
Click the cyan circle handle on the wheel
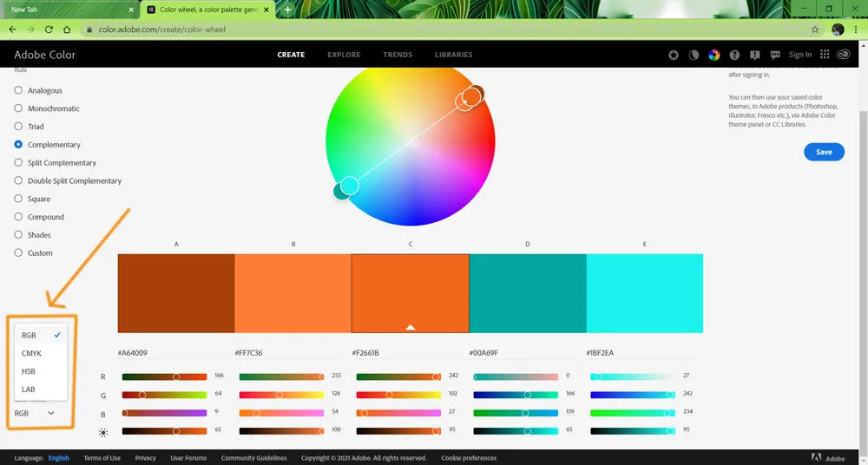pos(349,186)
